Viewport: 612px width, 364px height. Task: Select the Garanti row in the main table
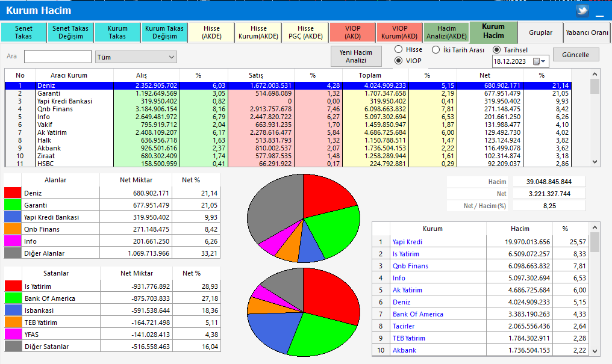pyautogui.click(x=288, y=93)
